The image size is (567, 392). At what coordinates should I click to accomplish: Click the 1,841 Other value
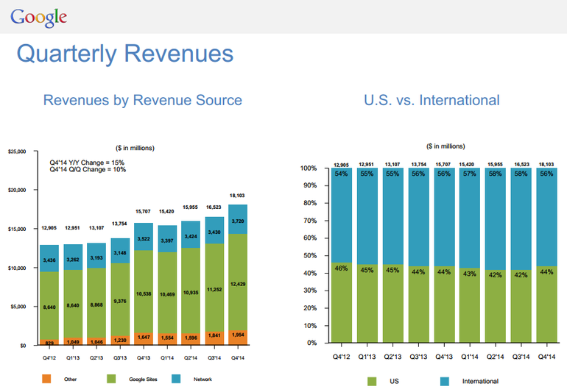click(x=214, y=335)
